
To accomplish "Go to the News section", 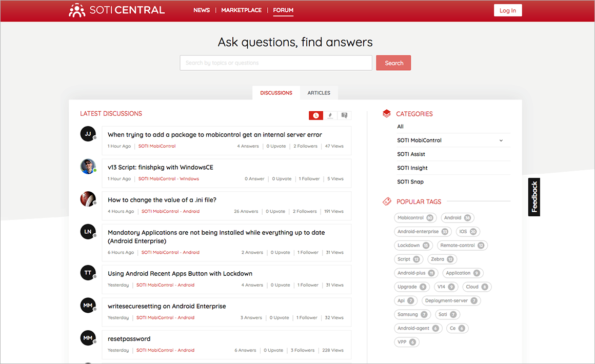I will (x=202, y=10).
